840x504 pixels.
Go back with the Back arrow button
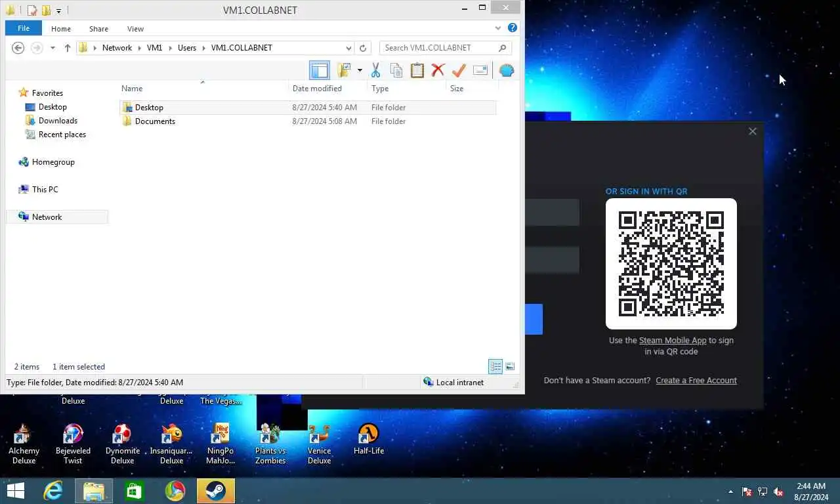point(18,48)
